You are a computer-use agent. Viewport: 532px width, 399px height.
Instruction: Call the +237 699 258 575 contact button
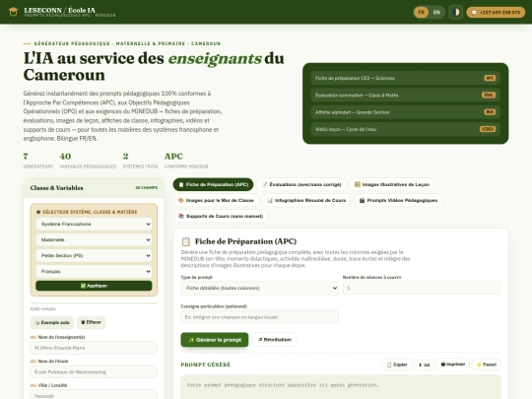pos(496,13)
